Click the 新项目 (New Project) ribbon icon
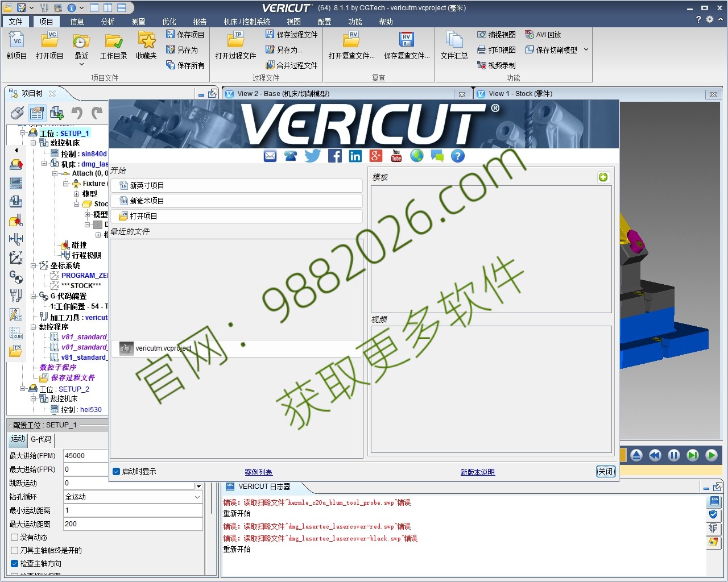The width and height of the screenshot is (728, 582). 16,45
